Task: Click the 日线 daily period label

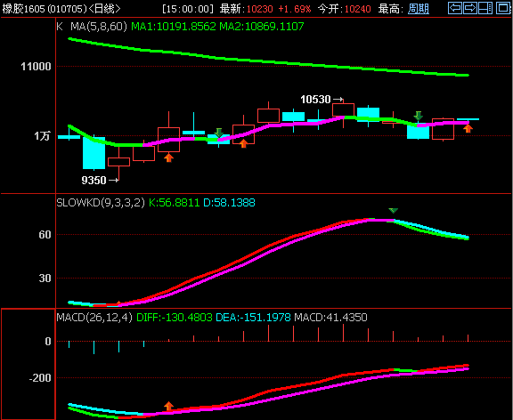Action: point(104,9)
